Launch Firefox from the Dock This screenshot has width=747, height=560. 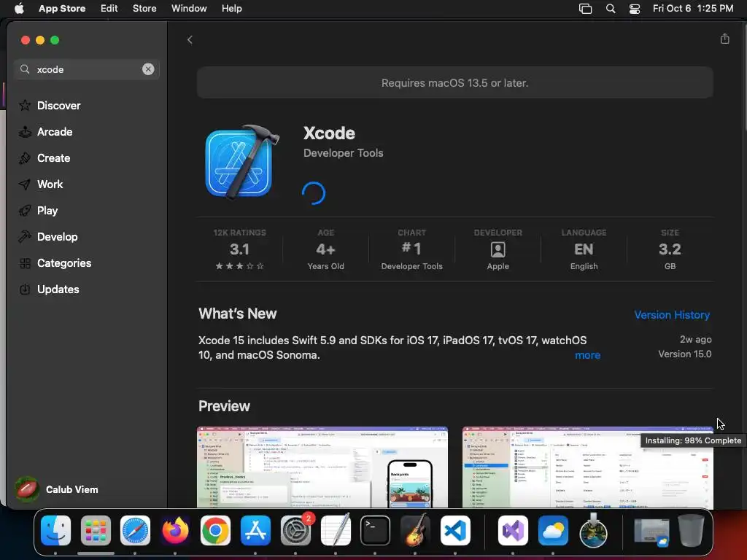pos(175,531)
